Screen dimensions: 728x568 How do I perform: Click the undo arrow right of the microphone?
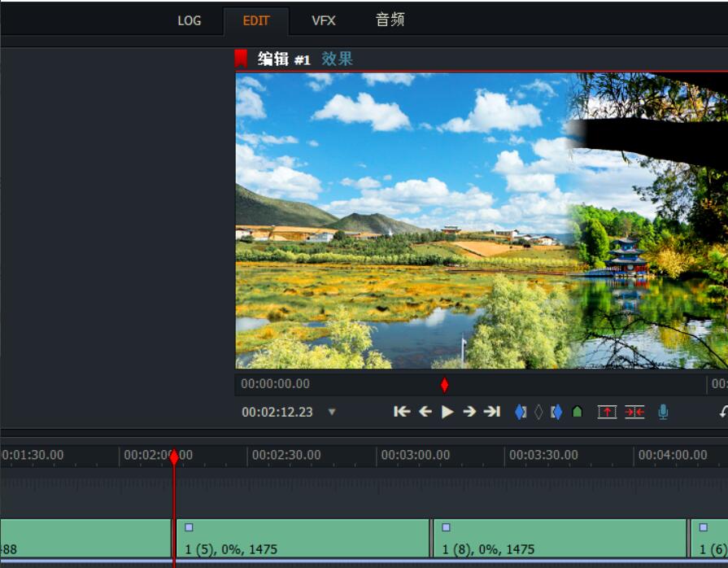tap(723, 412)
